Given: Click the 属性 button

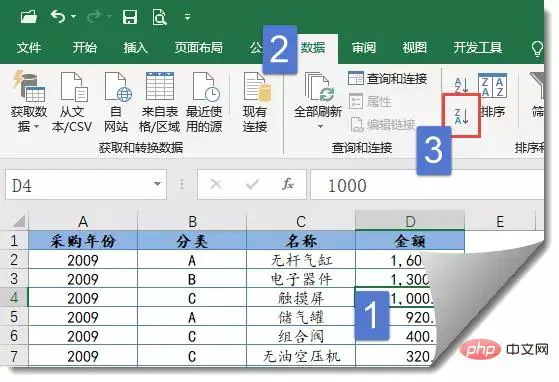Looking at the screenshot, I should (x=370, y=102).
